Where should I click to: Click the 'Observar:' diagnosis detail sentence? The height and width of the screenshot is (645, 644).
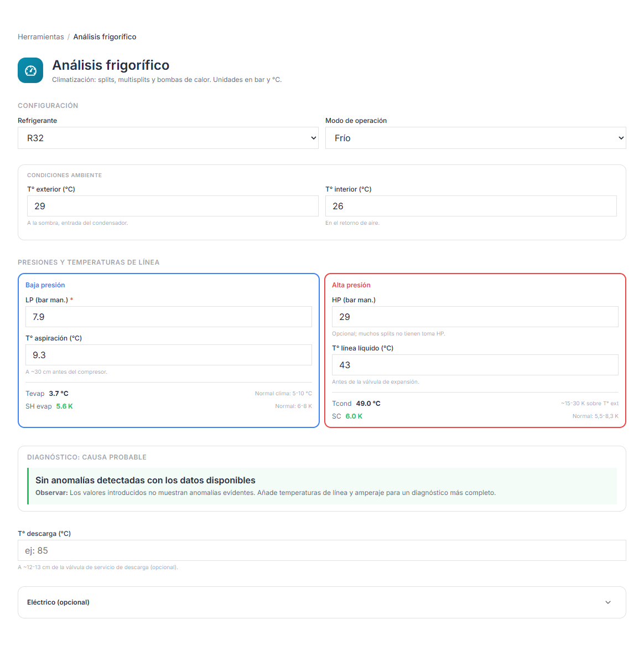coord(266,493)
